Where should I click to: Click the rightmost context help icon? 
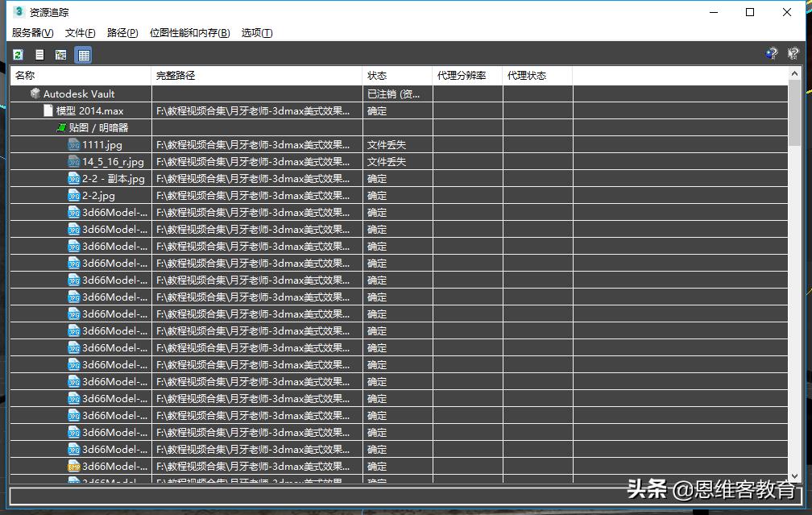point(793,53)
